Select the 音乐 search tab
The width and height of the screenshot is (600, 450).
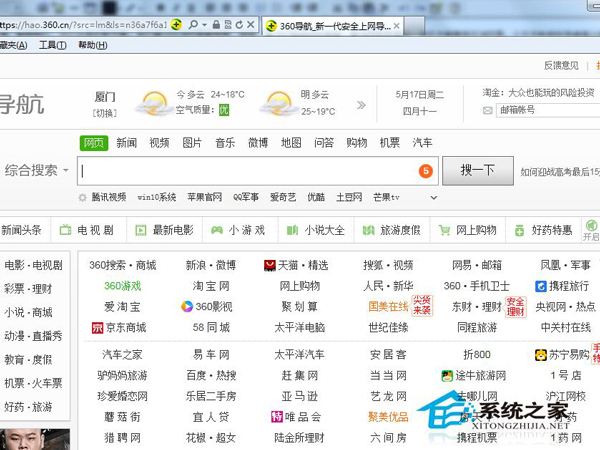(225, 143)
